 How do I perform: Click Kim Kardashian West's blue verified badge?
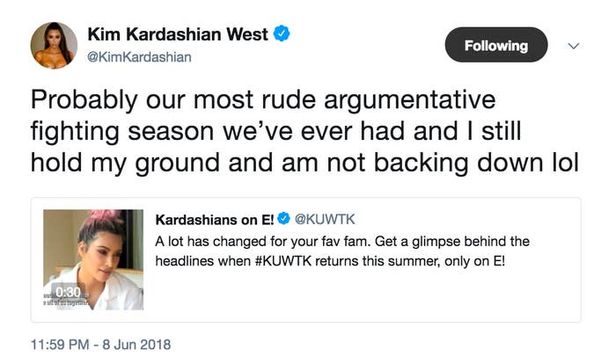pyautogui.click(x=282, y=33)
